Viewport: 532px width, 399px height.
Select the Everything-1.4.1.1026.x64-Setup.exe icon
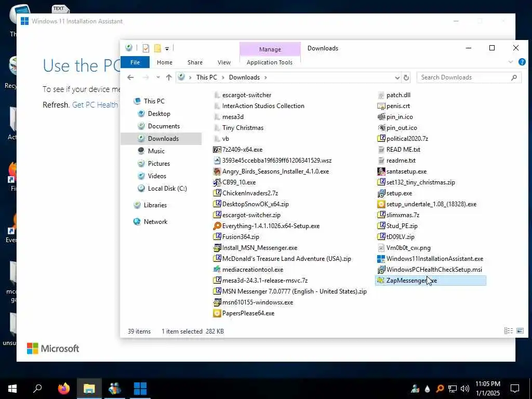pos(217,226)
